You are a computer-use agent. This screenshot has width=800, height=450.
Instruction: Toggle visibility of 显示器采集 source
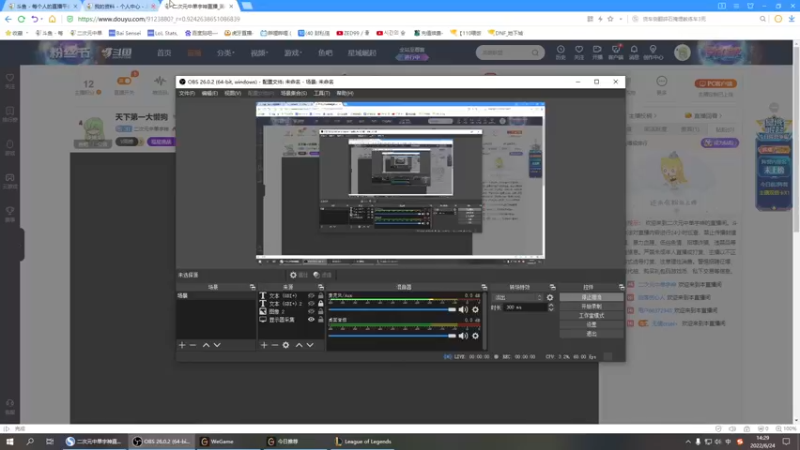coord(311,320)
